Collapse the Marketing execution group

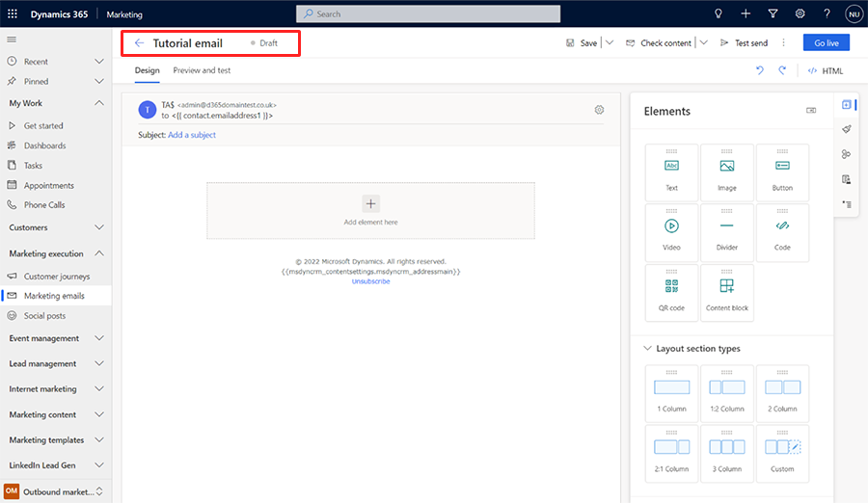(99, 253)
